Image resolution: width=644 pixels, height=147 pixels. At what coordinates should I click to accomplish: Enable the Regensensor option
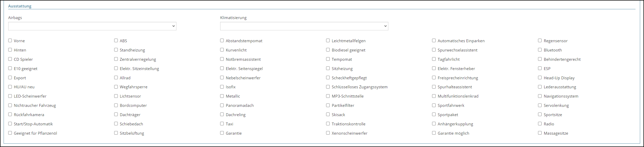coord(540,40)
